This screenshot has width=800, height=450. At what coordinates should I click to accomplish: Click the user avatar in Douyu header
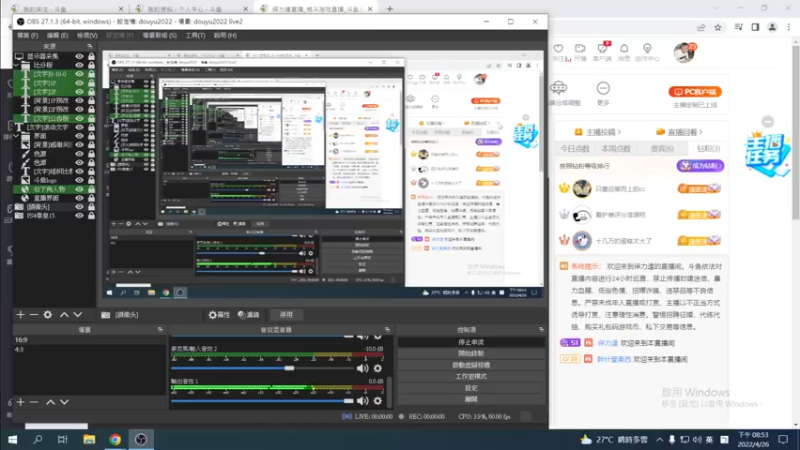684,53
